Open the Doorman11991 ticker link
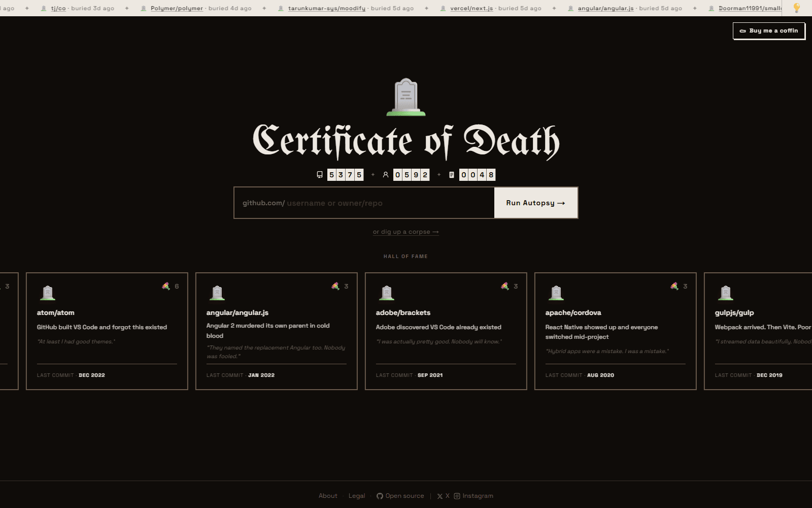 point(750,8)
